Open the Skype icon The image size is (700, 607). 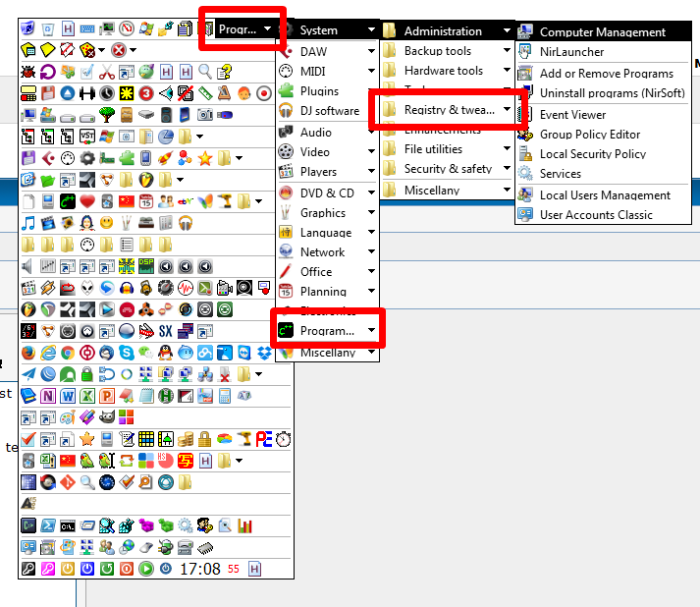tap(127, 353)
